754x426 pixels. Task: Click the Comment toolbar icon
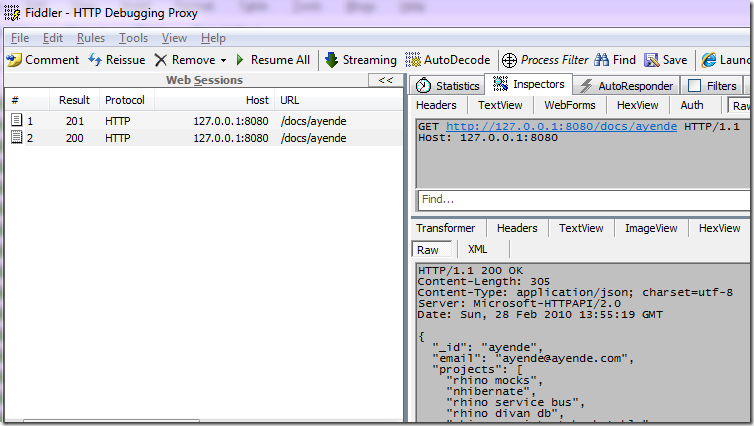pos(14,60)
